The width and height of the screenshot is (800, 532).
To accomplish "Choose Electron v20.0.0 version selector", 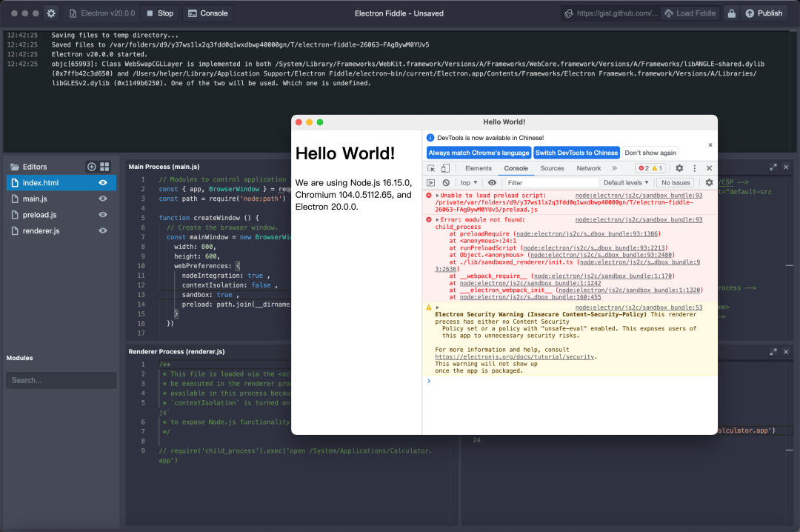I will 102,13.
